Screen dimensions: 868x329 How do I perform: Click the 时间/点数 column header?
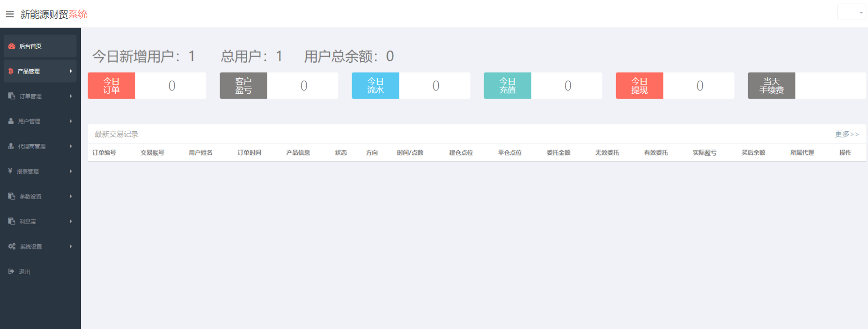tap(410, 153)
